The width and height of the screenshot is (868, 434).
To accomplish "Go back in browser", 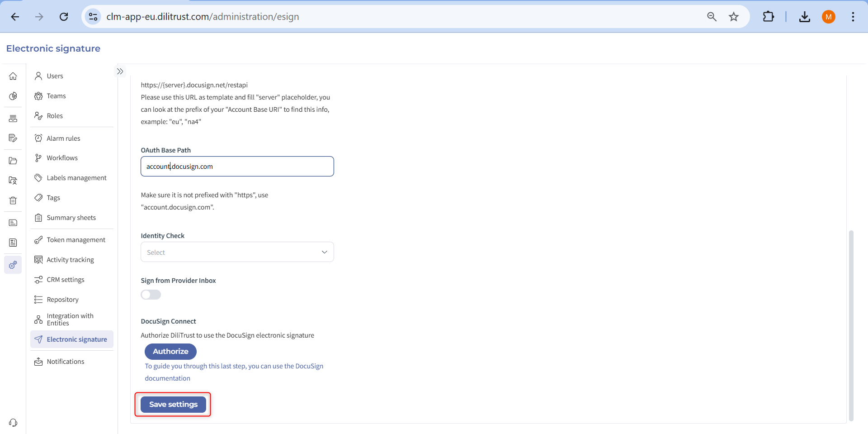I will coord(15,17).
